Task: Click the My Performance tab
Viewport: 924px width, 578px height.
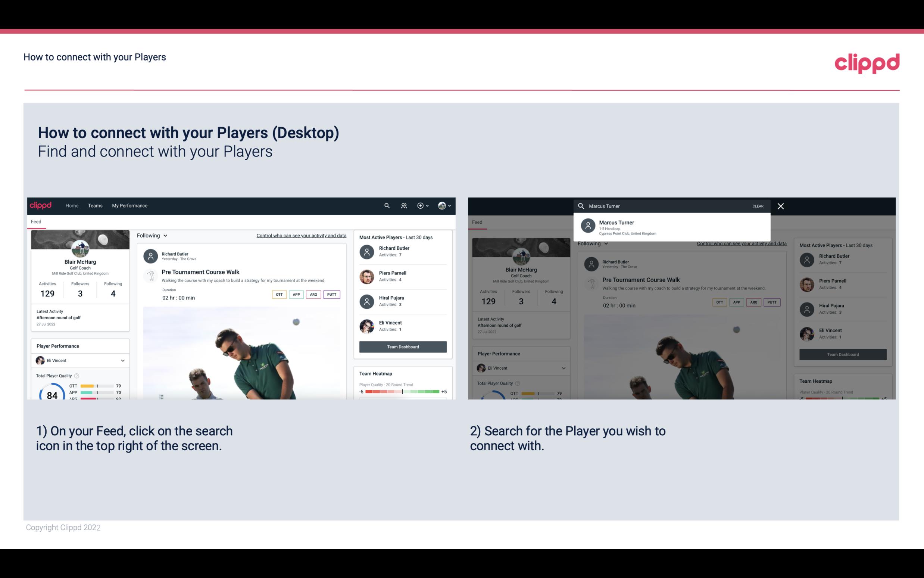Action: [130, 205]
